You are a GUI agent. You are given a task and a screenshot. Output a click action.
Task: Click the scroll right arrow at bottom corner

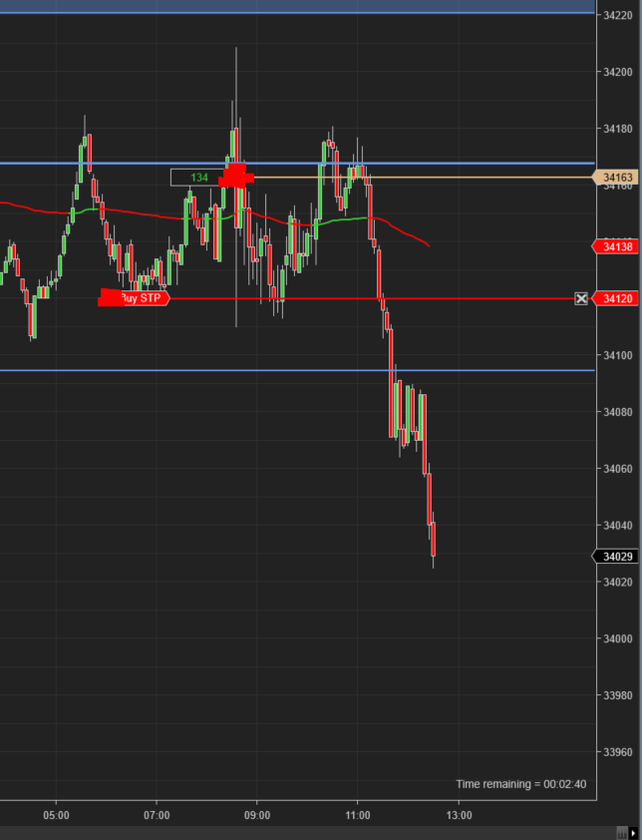coord(632,832)
